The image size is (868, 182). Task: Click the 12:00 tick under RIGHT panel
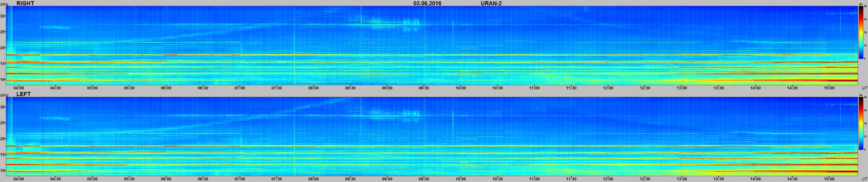[x=608, y=88]
